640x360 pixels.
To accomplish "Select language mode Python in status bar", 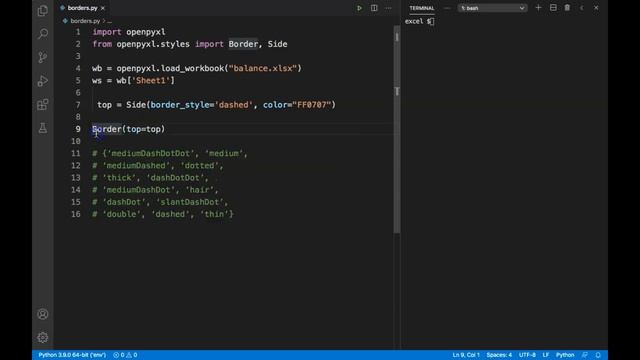I will (x=565, y=355).
